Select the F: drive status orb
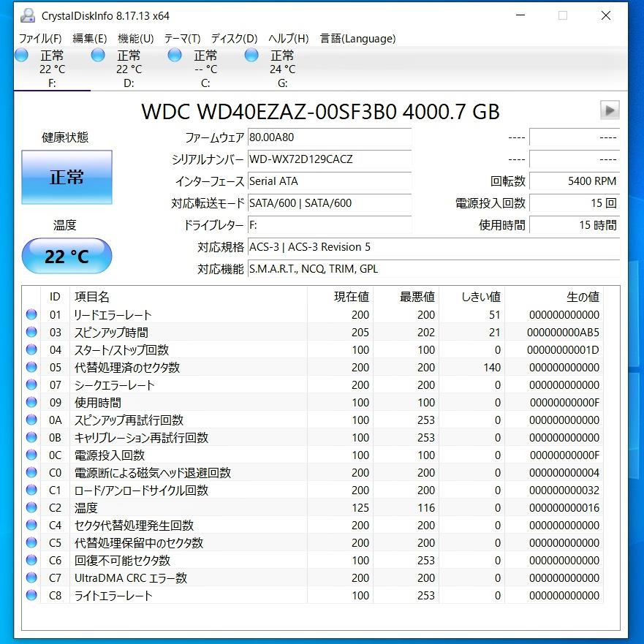 pos(21,55)
